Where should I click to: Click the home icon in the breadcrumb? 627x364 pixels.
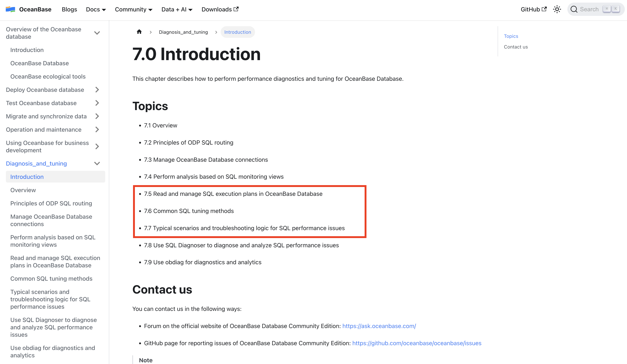[139, 32]
